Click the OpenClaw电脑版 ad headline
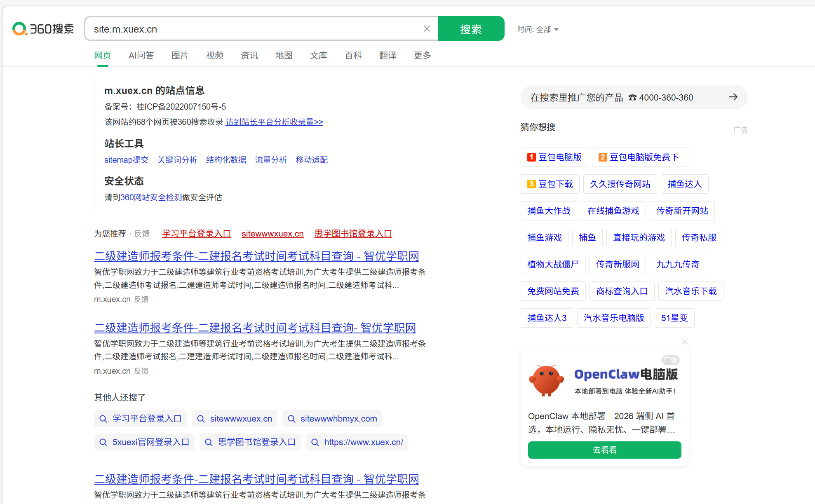The width and height of the screenshot is (815, 504). coord(626,374)
